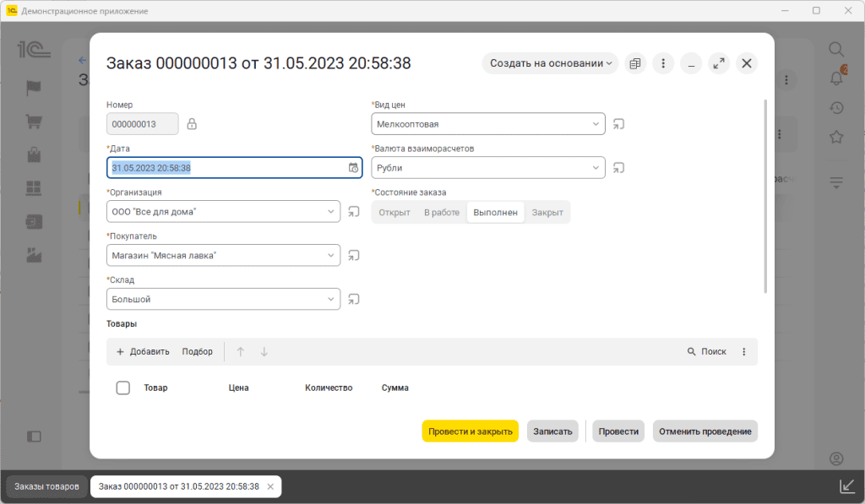
Task: Click the factory icon in the left sidebar
Action: [34, 255]
